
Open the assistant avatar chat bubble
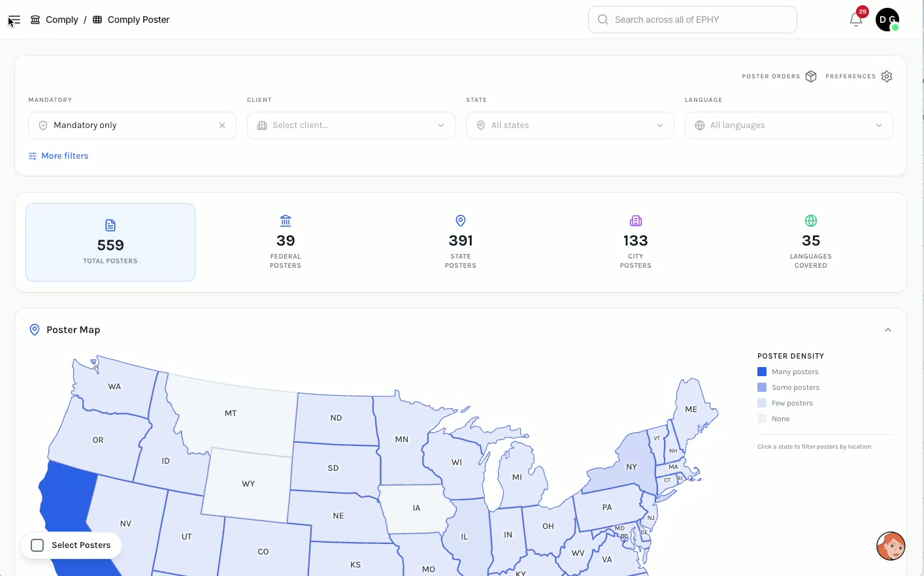click(891, 546)
